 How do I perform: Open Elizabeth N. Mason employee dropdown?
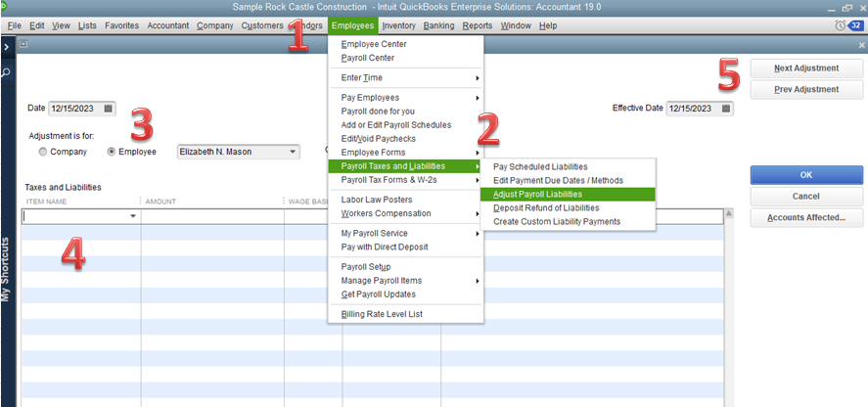293,152
